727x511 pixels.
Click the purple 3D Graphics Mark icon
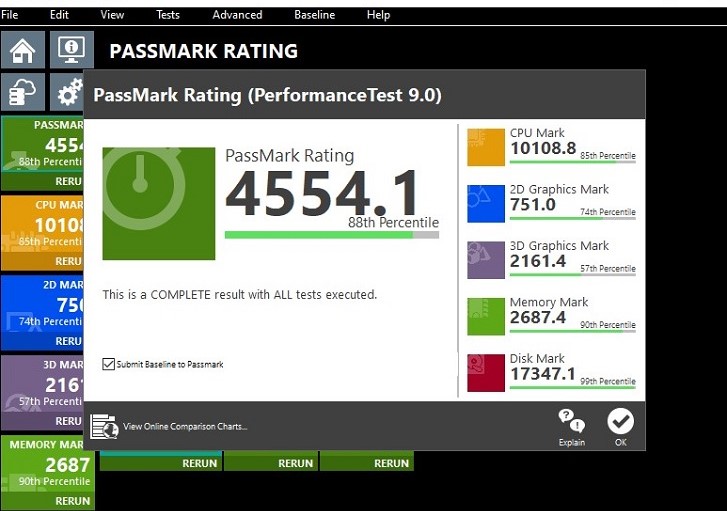pos(486,260)
